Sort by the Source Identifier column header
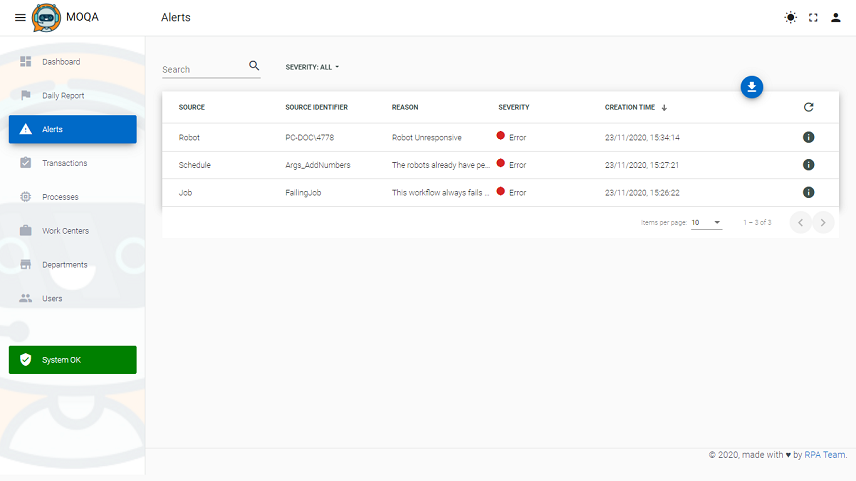Viewport: 856px width, 481px height. pos(316,107)
